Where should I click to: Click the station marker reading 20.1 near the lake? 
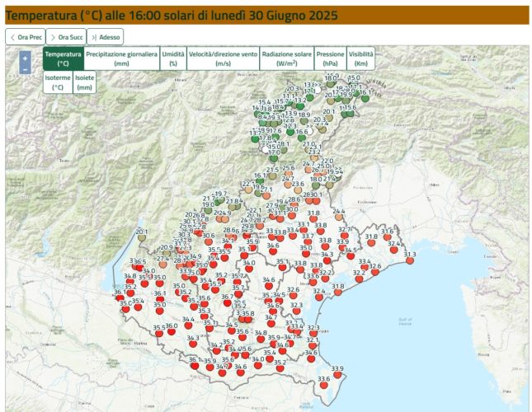(x=142, y=241)
